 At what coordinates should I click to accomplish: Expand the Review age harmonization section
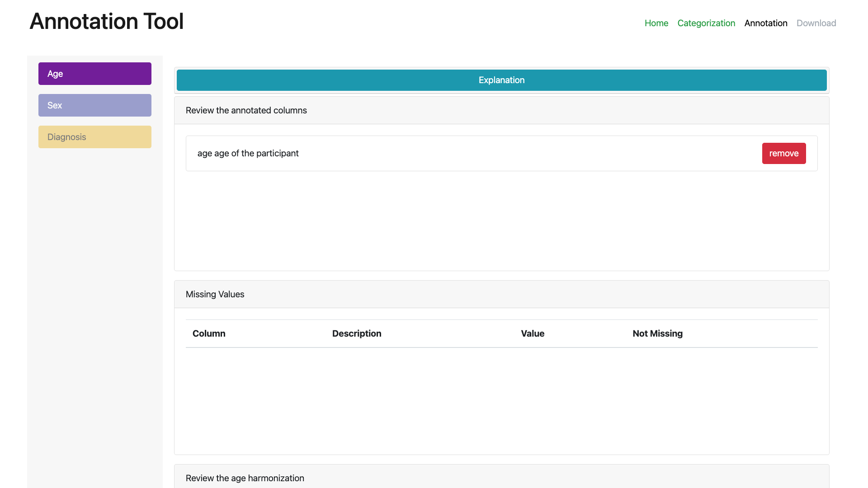pyautogui.click(x=501, y=478)
